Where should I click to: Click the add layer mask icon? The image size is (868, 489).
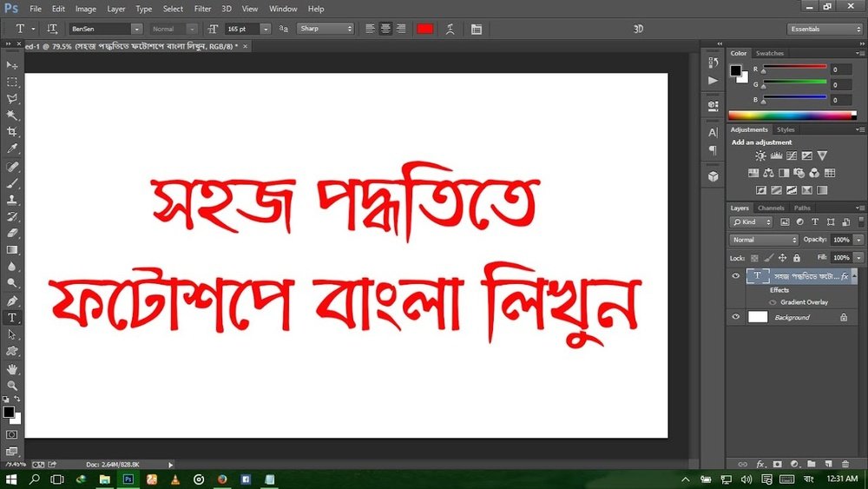pyautogui.click(x=777, y=464)
